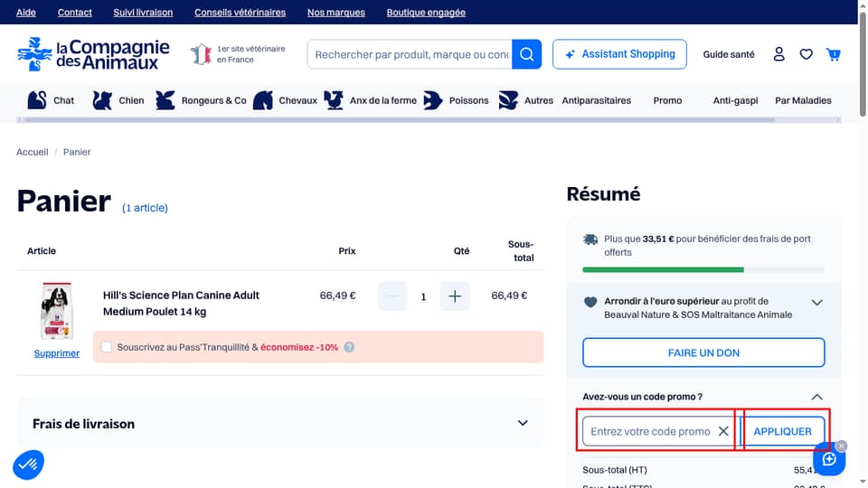Collapse the code promo section

[x=816, y=397]
